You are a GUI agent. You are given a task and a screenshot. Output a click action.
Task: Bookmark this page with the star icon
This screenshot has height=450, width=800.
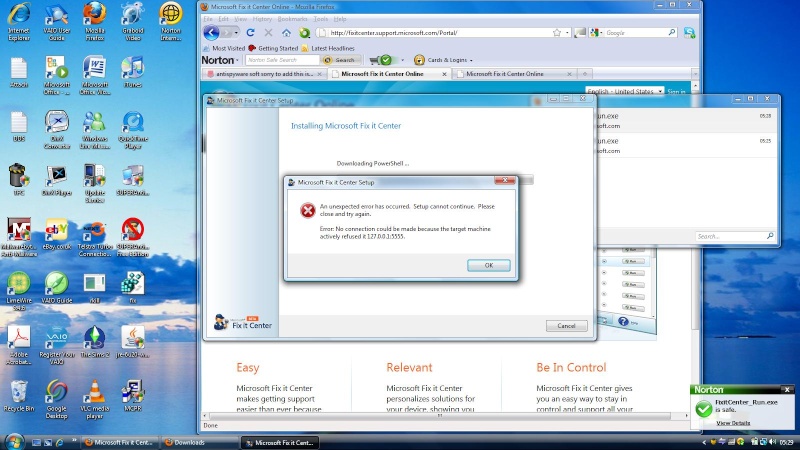[557, 33]
